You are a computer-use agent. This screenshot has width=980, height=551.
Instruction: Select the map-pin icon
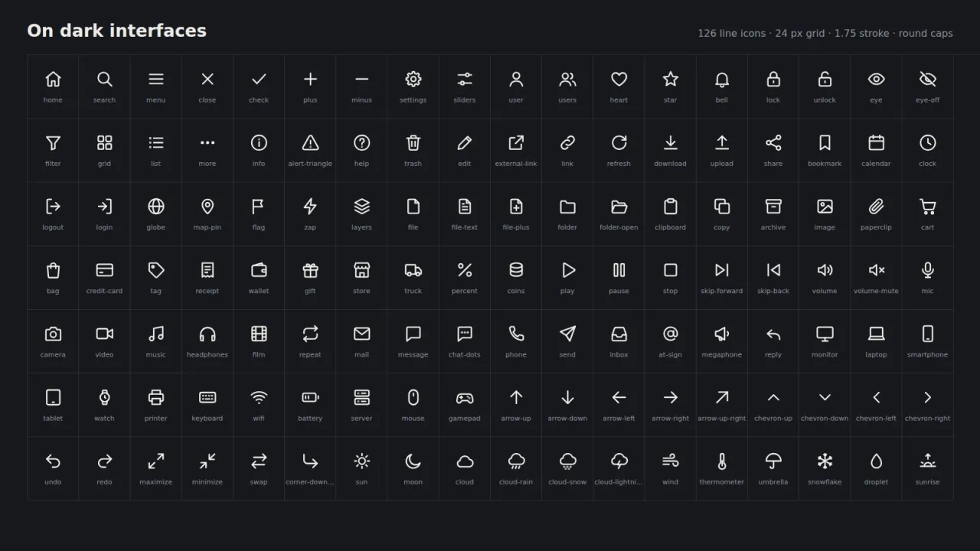click(207, 206)
